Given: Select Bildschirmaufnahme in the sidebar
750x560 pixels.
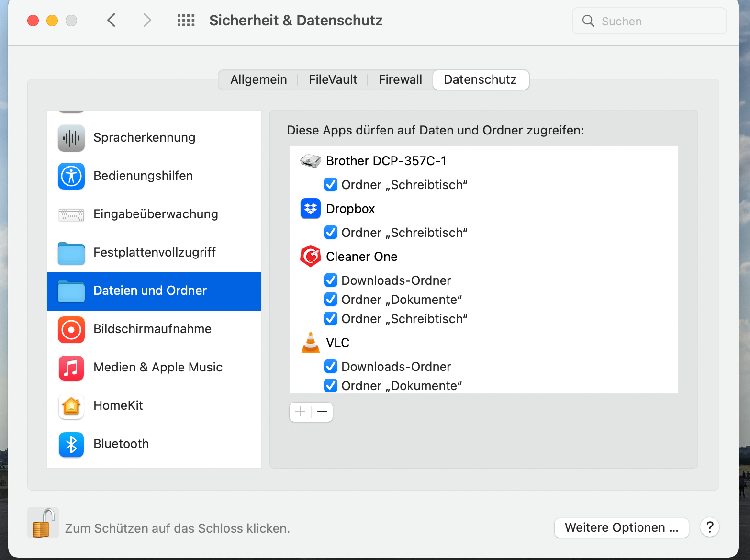Looking at the screenshot, I should [x=154, y=329].
